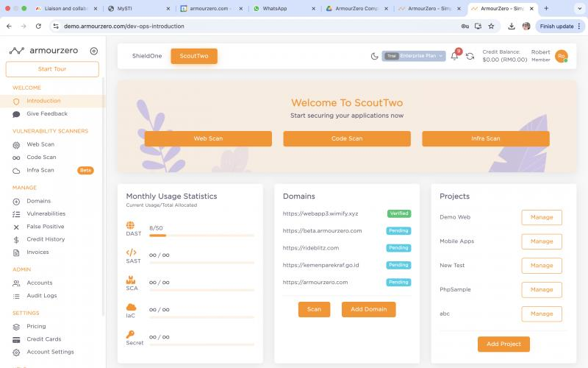Bookmark this page with the star icon

[x=491, y=26]
